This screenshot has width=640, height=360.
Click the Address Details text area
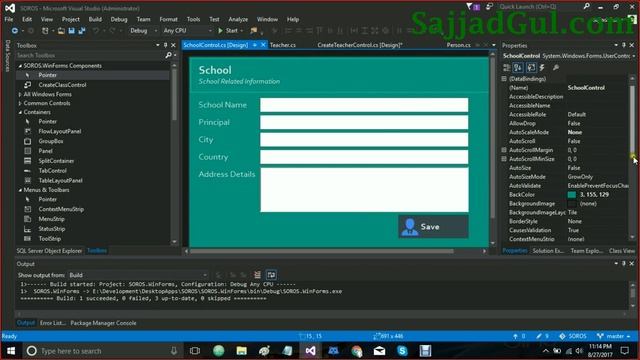pos(364,190)
